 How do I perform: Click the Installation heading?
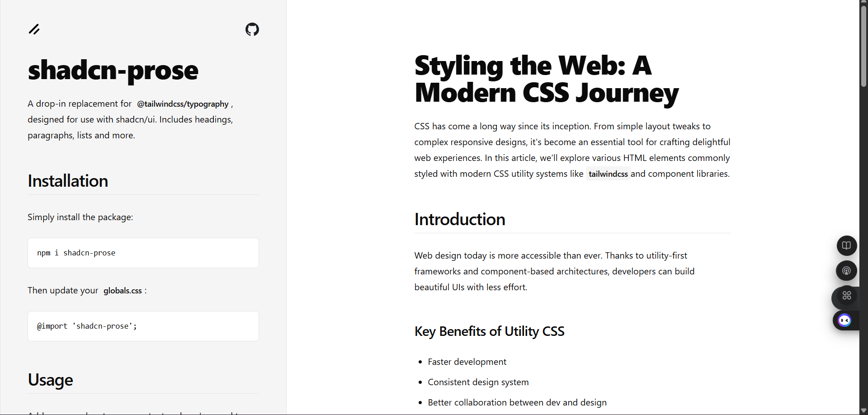pyautogui.click(x=68, y=181)
